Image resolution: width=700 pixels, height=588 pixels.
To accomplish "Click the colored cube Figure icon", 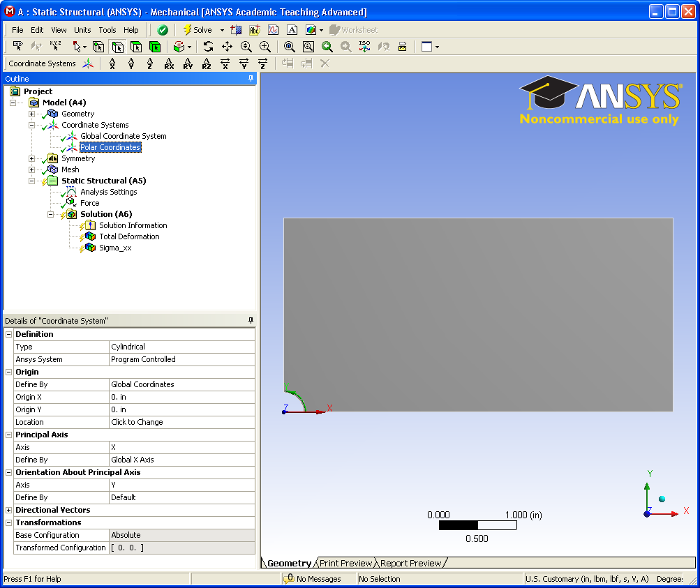I will point(311,30).
